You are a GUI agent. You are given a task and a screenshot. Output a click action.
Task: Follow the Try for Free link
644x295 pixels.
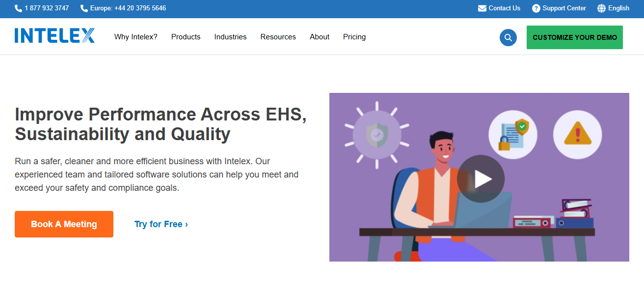click(161, 224)
